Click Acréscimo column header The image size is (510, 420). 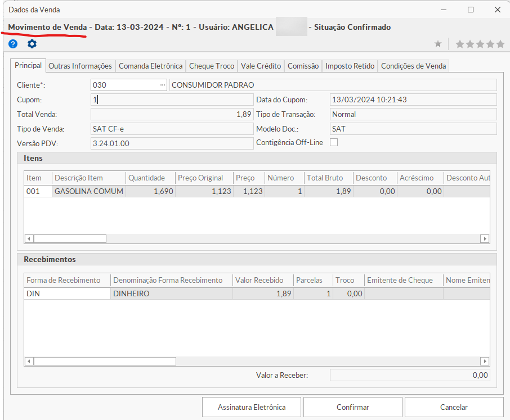[x=420, y=178]
